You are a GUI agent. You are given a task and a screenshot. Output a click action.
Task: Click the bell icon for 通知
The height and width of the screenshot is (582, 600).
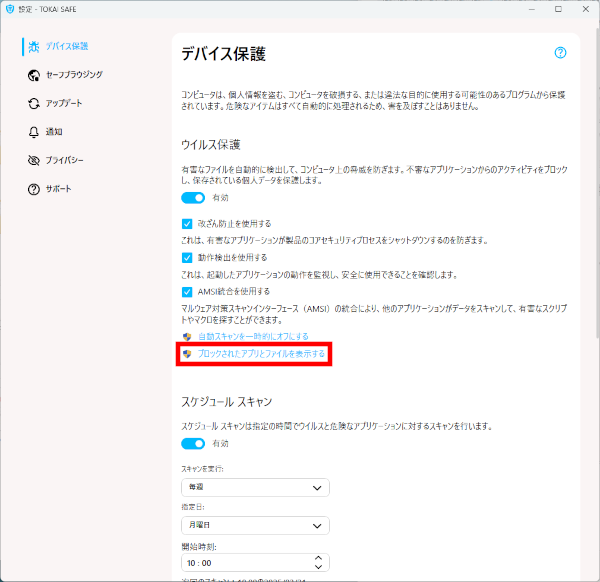coord(34,132)
